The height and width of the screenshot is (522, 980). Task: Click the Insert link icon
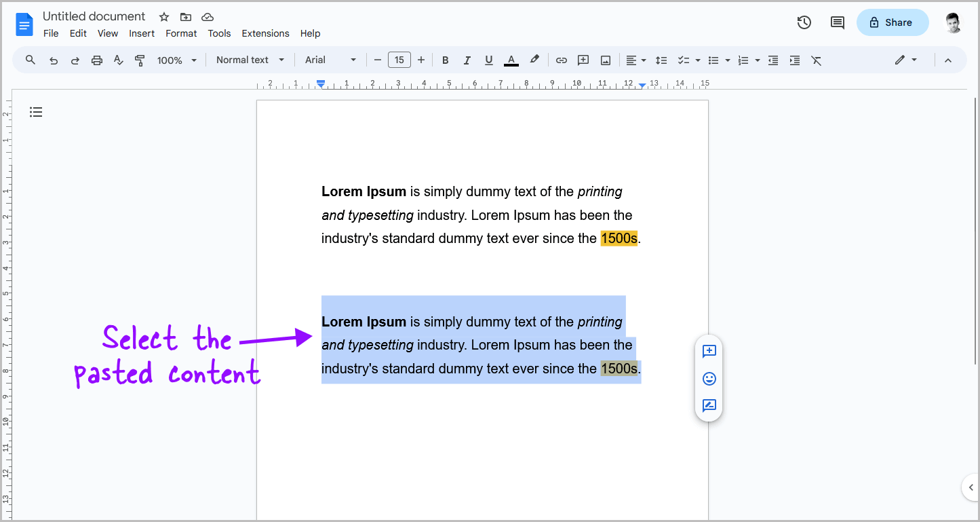click(561, 60)
